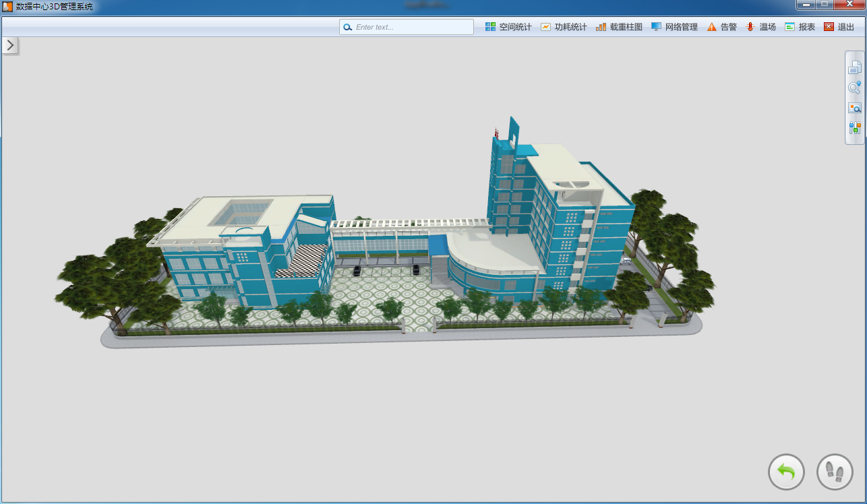Activate the footprints walkthrough button
This screenshot has height=504, width=867.
[x=835, y=472]
